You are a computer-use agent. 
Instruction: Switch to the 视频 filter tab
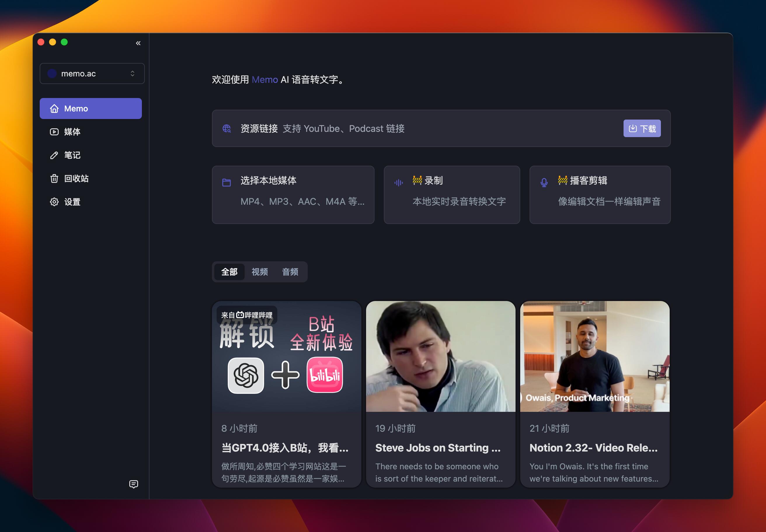click(x=260, y=272)
